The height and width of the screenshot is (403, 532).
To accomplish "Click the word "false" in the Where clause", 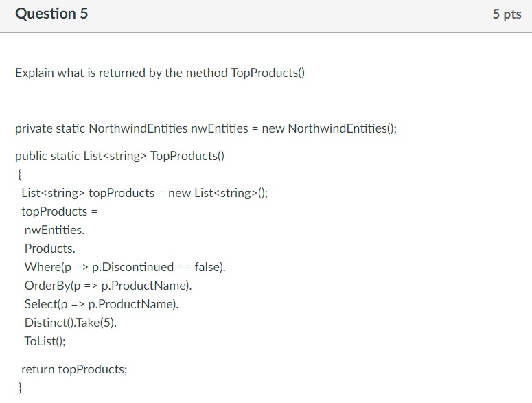I will click(207, 267).
